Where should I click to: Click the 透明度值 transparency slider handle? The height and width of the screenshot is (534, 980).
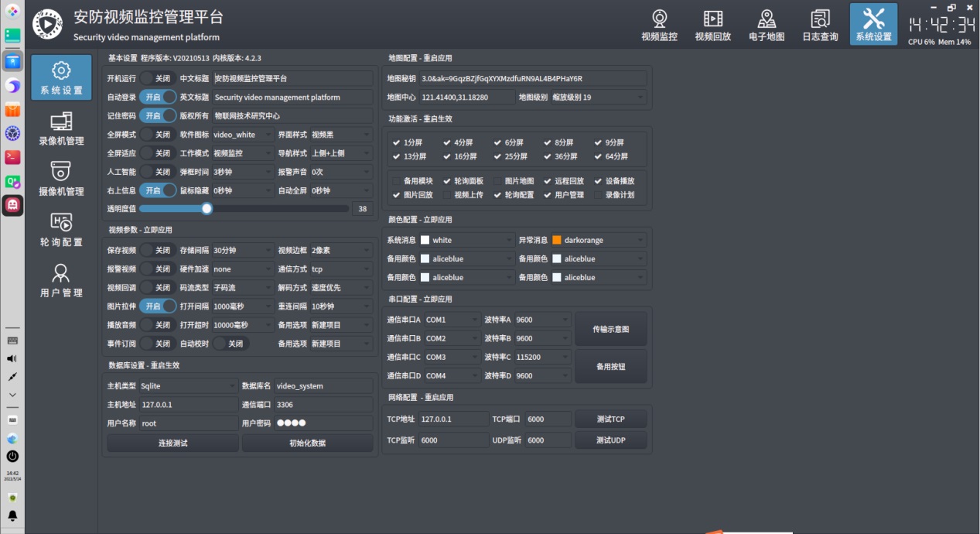coord(207,208)
